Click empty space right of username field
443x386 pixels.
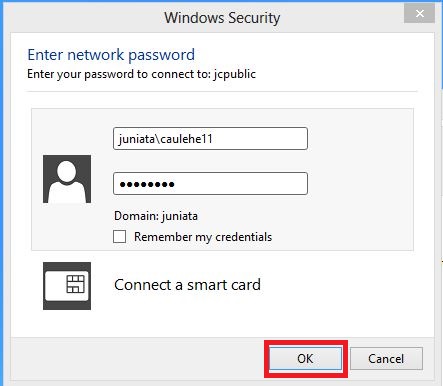point(360,139)
